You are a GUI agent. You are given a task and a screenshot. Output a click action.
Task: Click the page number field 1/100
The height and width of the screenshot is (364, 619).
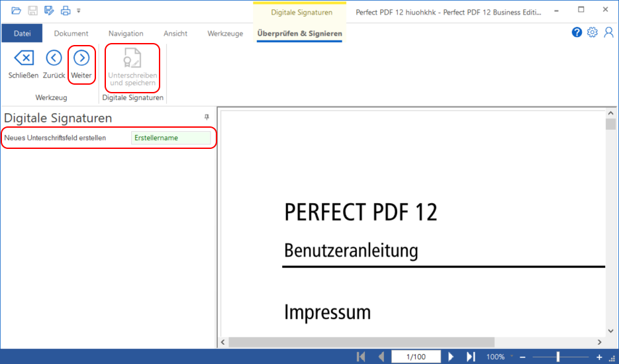[x=416, y=357]
